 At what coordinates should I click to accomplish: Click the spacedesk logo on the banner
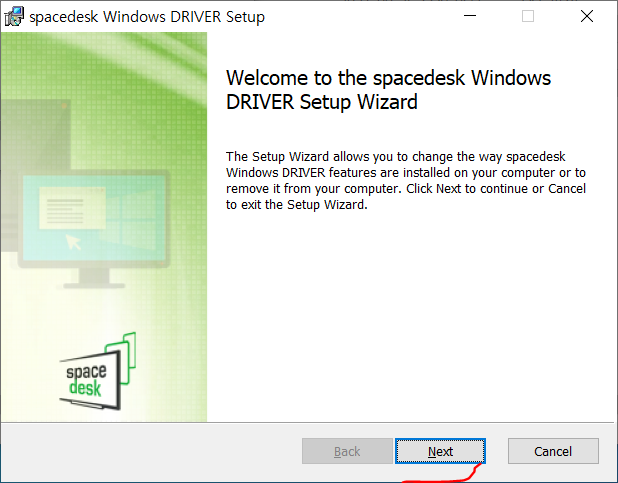pos(98,371)
